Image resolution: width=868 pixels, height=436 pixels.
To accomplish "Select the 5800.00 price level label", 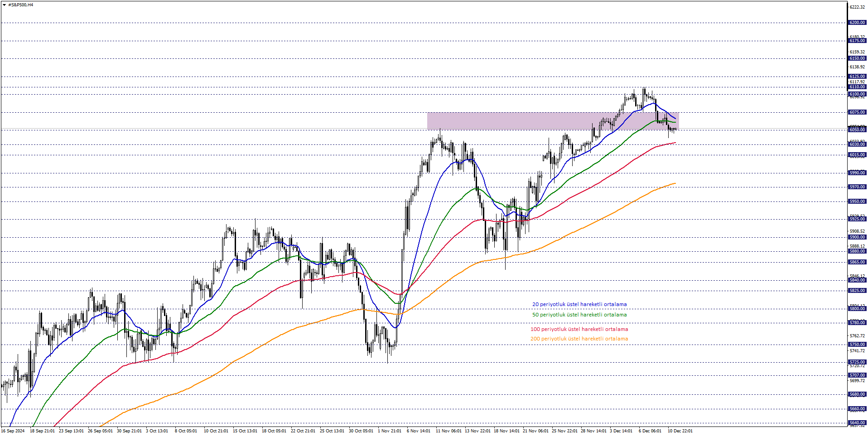I will point(857,309).
